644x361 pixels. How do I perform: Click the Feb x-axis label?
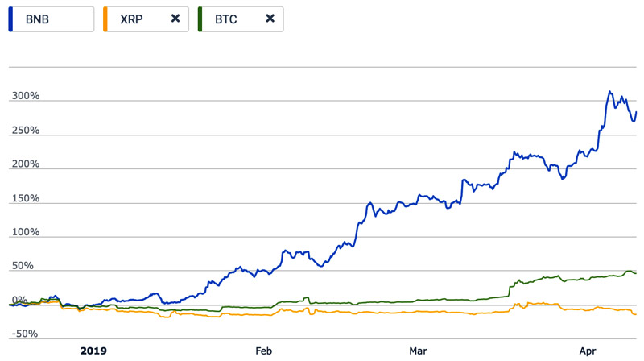tap(264, 351)
